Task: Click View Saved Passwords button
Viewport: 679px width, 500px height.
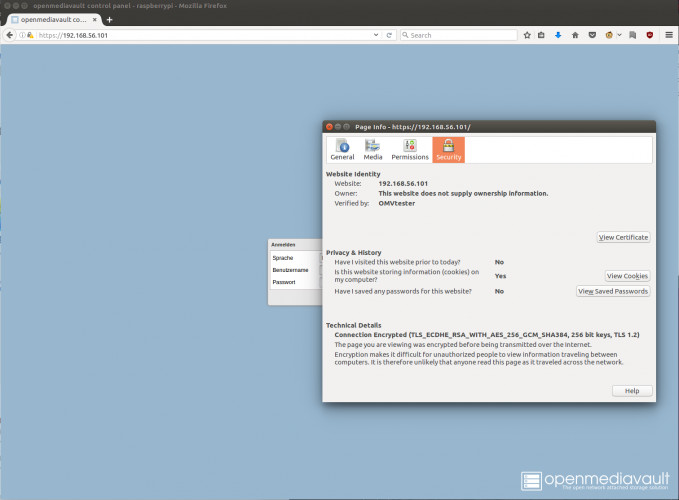Action: pos(613,291)
